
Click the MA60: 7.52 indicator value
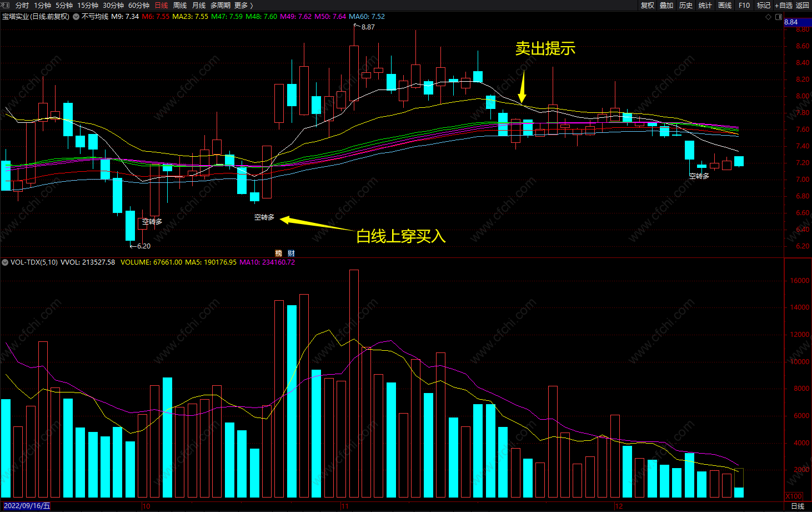(367, 17)
